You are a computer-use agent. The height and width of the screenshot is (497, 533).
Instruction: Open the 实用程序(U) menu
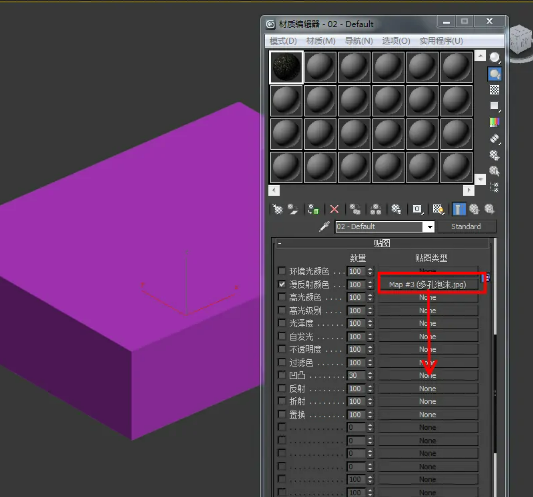tap(441, 41)
